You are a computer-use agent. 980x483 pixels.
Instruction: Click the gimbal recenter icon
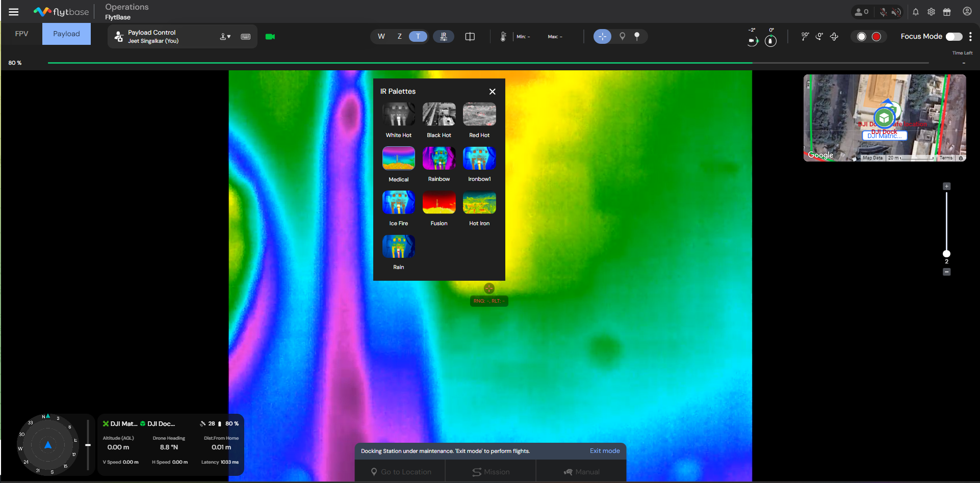[x=834, y=37]
